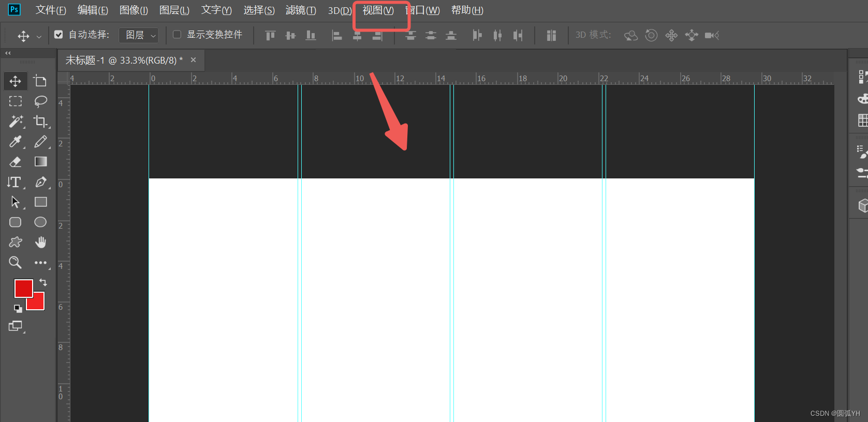This screenshot has width=868, height=422.
Task: Open the 图像(I) menu
Action: coord(134,10)
